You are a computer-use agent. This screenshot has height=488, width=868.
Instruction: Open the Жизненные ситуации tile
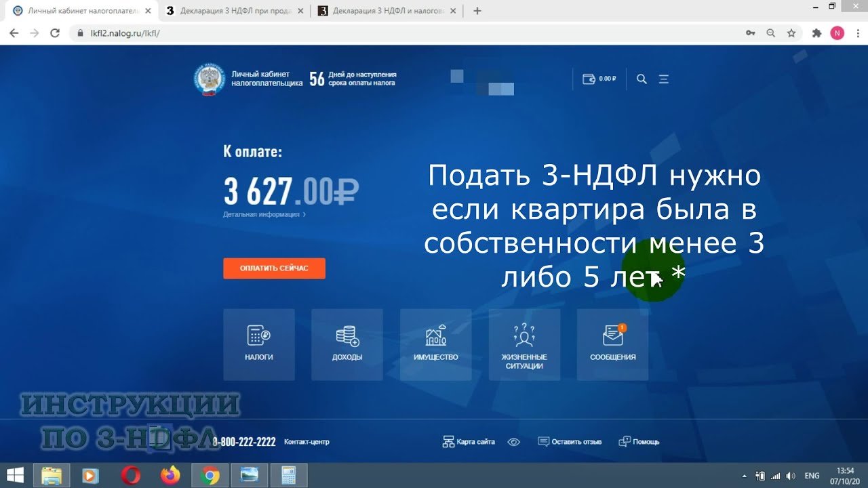(524, 344)
